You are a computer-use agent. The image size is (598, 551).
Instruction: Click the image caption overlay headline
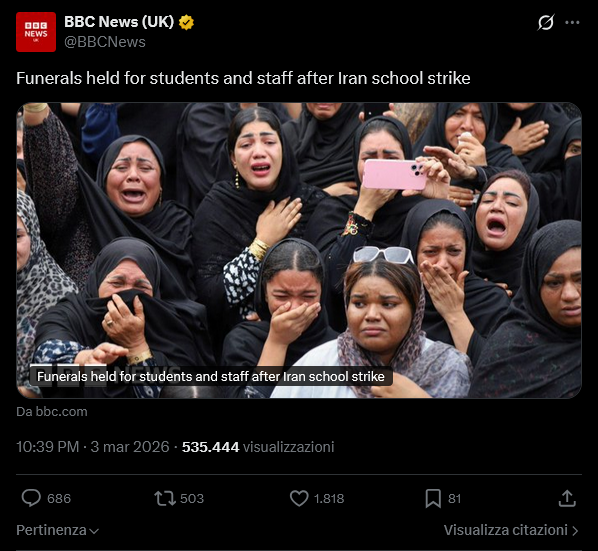(x=211, y=377)
